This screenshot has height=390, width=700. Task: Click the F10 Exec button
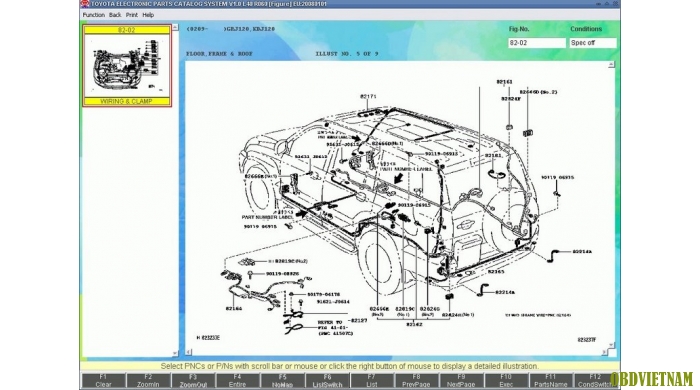coord(506,381)
